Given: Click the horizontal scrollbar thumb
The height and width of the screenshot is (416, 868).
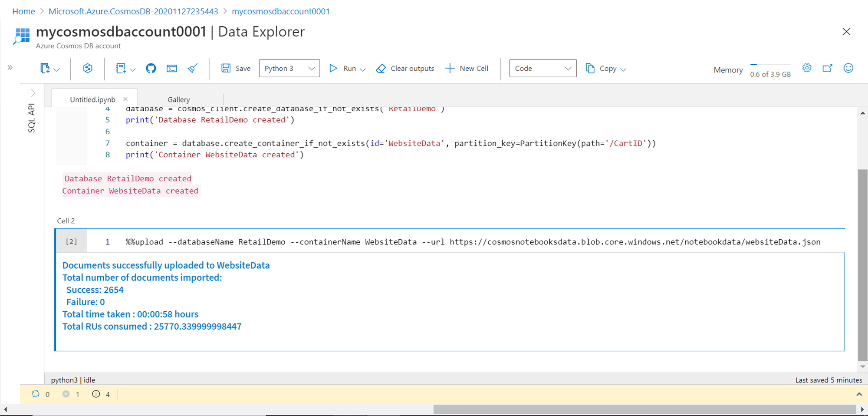Looking at the screenshot, I should pos(645,409).
